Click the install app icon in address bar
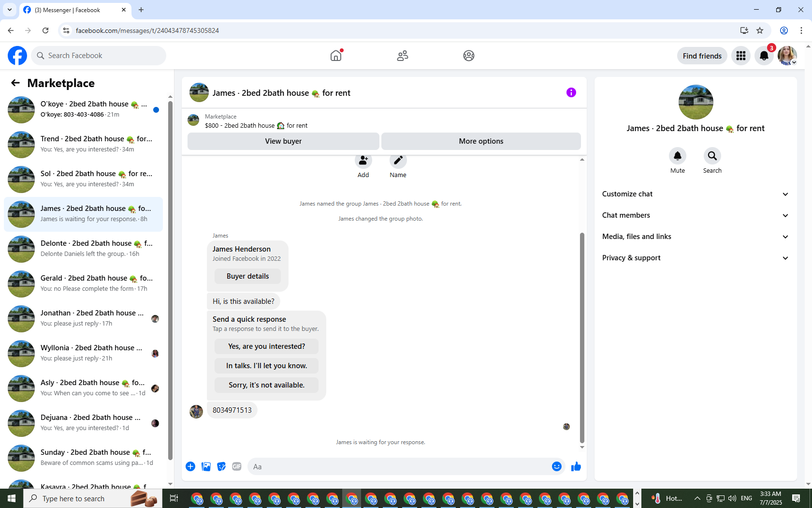This screenshot has width=812, height=508. tap(744, 30)
